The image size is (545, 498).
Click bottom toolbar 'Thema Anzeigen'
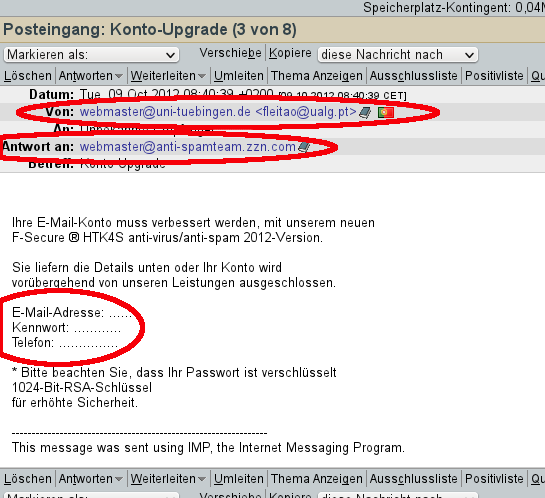317,479
